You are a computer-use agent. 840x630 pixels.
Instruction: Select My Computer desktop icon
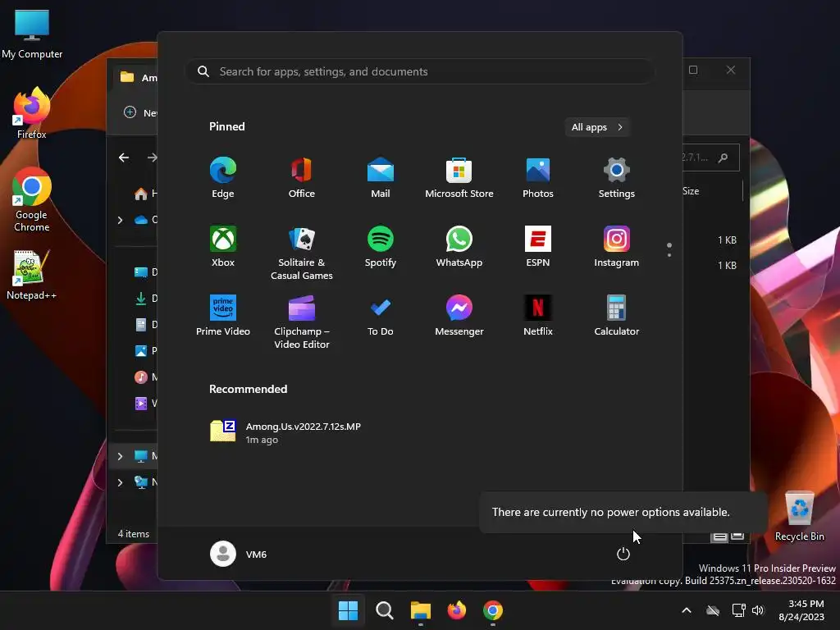(x=32, y=34)
